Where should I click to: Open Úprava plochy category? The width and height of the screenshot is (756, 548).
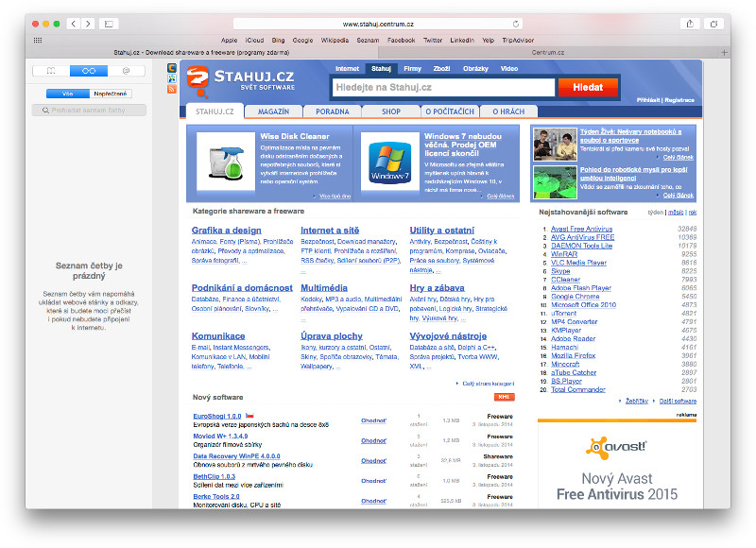[332, 336]
